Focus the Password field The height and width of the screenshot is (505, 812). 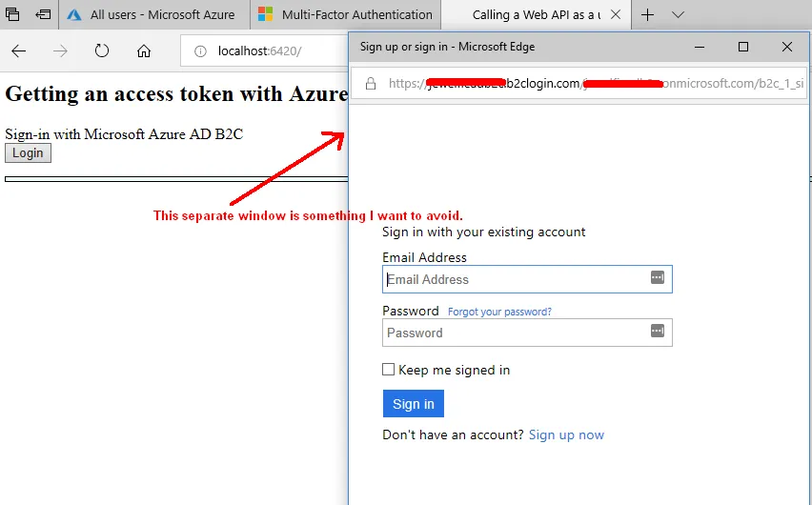[x=527, y=333]
